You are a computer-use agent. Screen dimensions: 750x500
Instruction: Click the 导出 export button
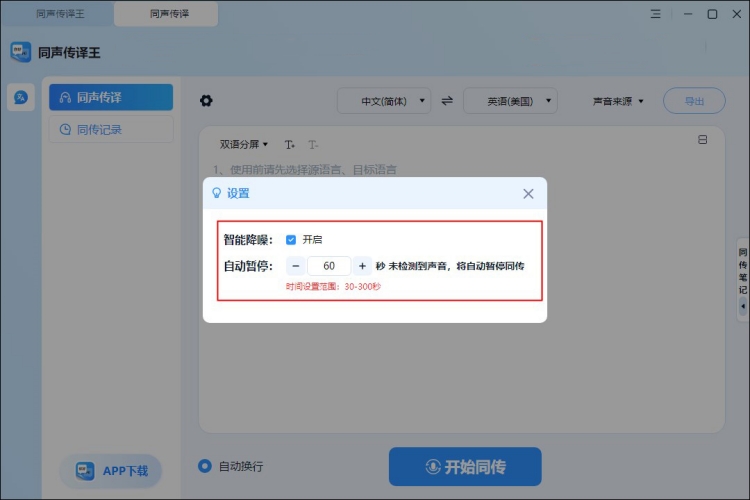(x=694, y=101)
